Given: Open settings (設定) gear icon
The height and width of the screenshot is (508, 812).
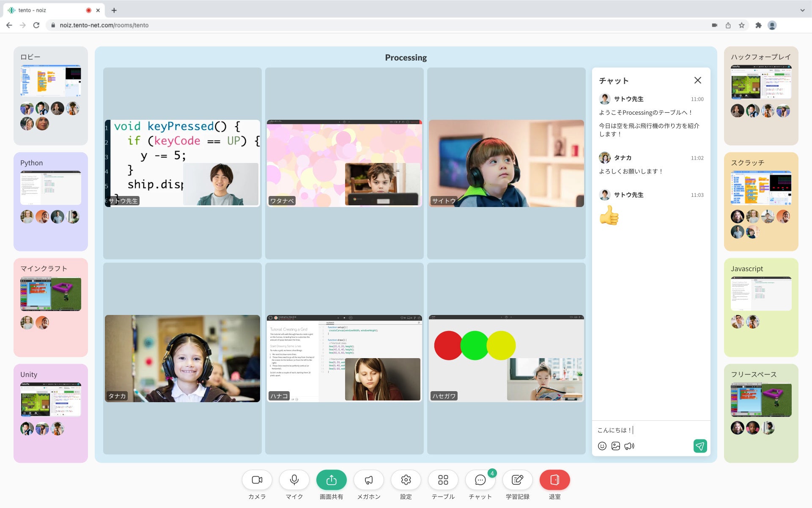Looking at the screenshot, I should coord(406,480).
